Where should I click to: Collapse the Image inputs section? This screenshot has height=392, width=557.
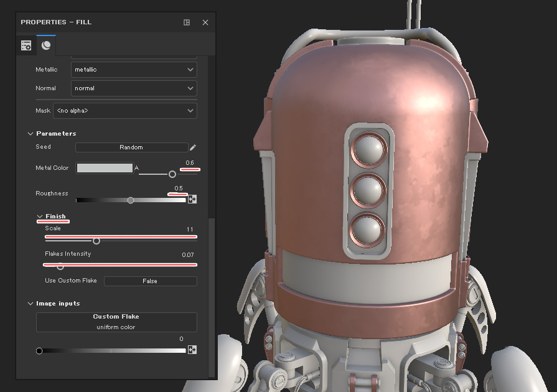click(x=30, y=304)
